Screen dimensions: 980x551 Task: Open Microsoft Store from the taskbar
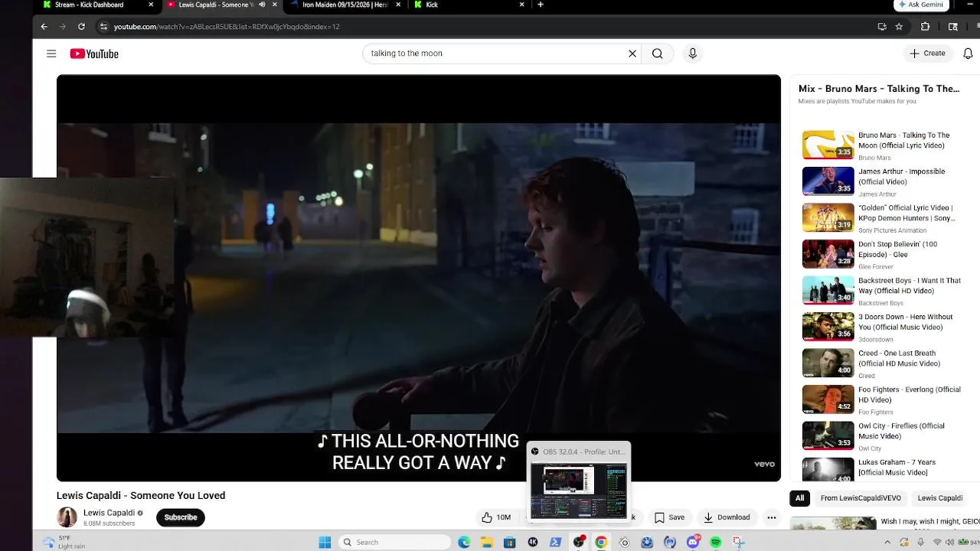click(509, 542)
